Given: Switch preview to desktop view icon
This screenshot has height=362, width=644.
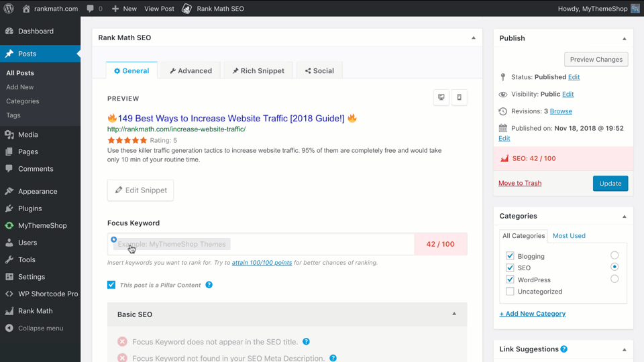Looking at the screenshot, I should pyautogui.click(x=441, y=97).
